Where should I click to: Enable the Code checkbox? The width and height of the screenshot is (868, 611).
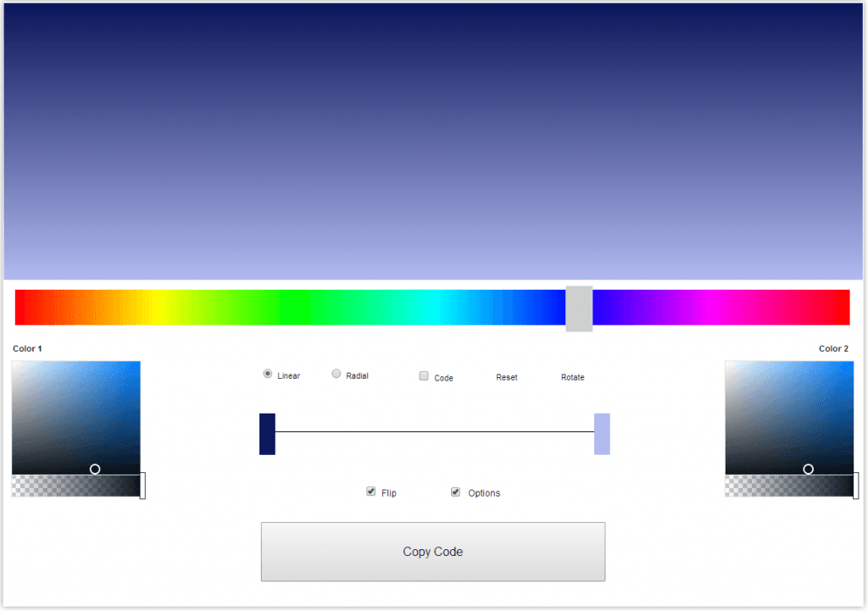(x=423, y=375)
